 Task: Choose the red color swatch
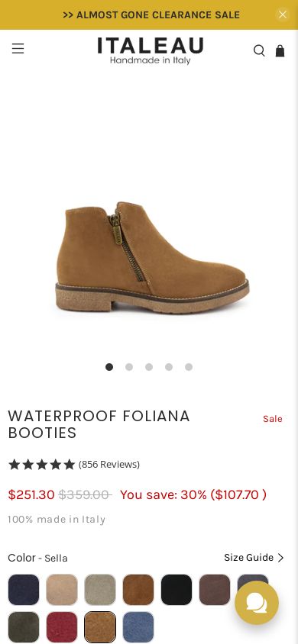[62, 626]
